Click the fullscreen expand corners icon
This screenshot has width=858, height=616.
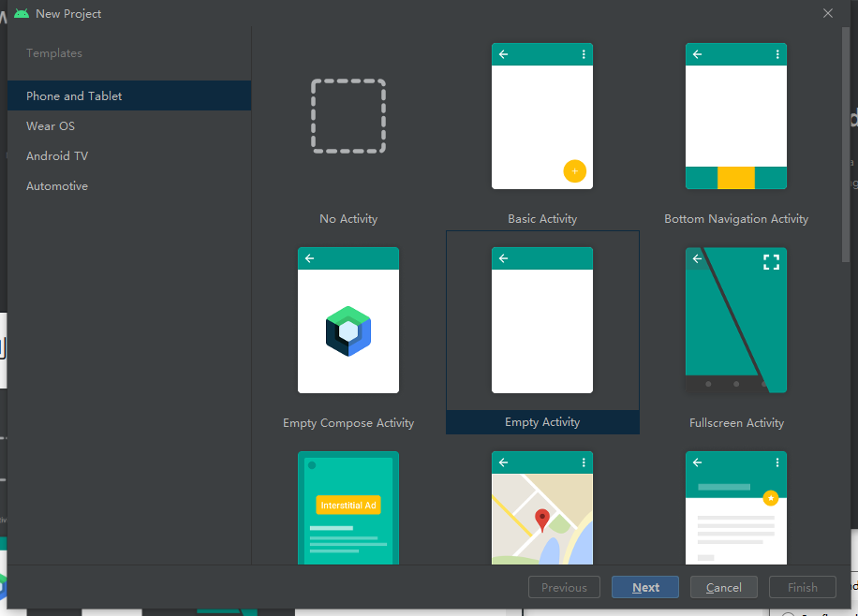[x=771, y=262]
